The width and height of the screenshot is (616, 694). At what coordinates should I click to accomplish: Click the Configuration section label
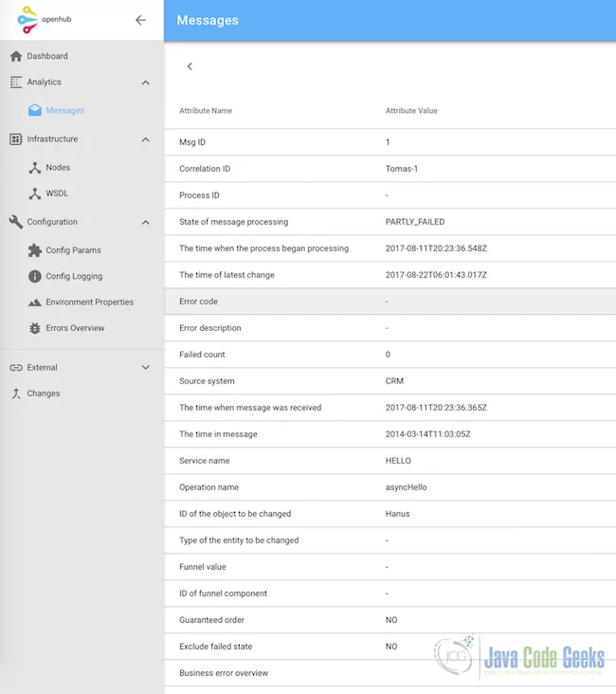tap(52, 222)
